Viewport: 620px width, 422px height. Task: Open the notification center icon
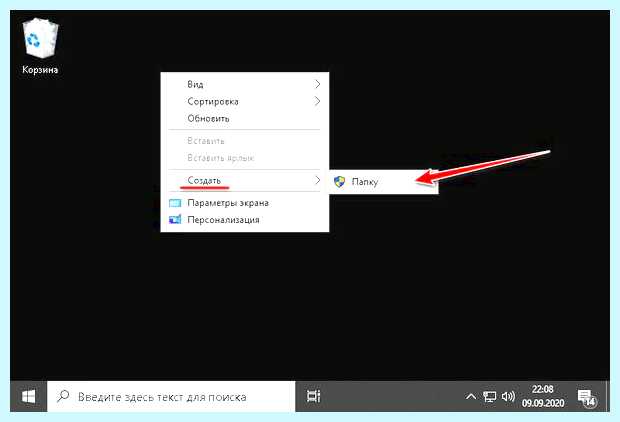586,398
